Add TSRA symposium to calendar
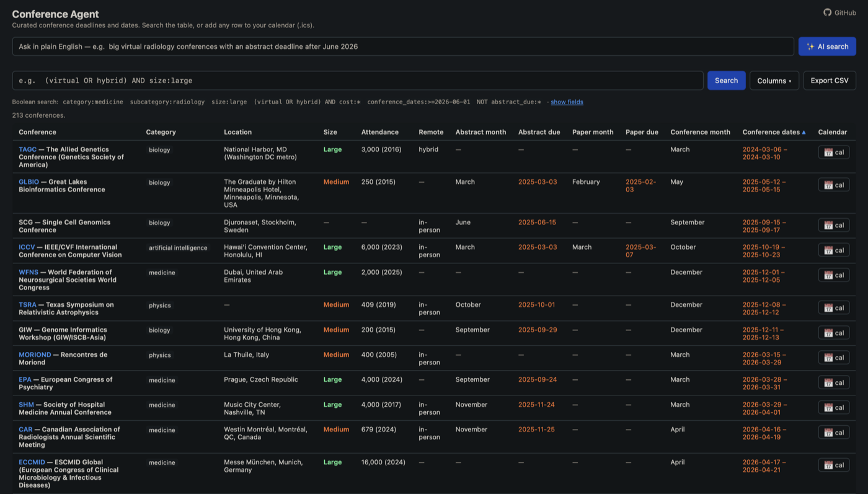The width and height of the screenshot is (868, 494). click(834, 307)
